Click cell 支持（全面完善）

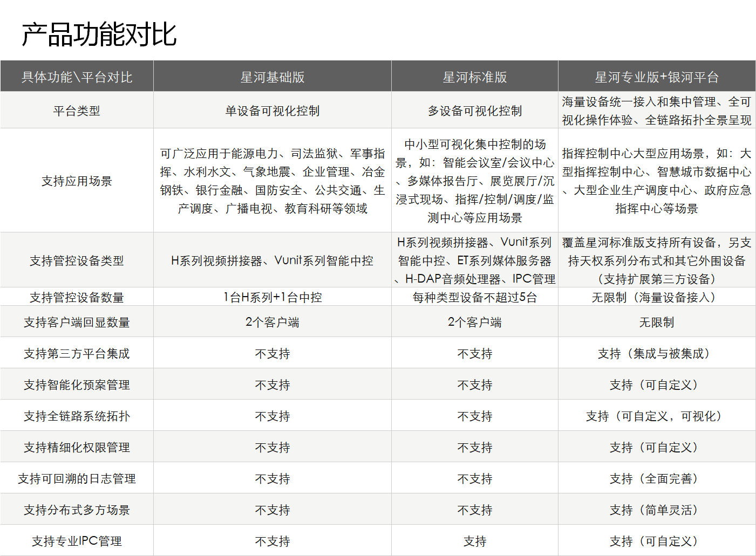click(x=657, y=479)
